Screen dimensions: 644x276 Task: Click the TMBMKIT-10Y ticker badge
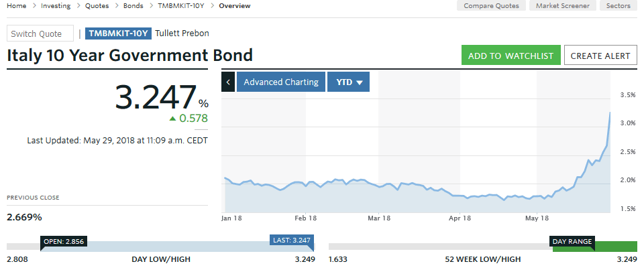(118, 33)
